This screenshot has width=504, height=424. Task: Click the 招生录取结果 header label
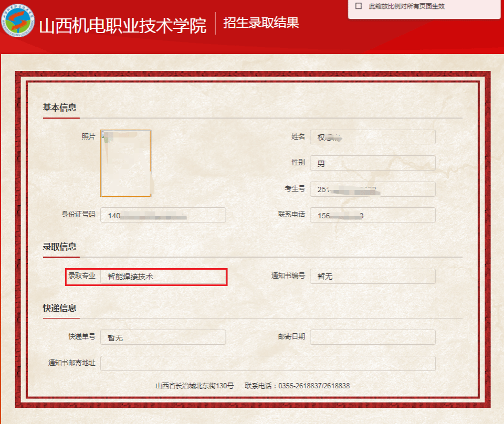(261, 23)
